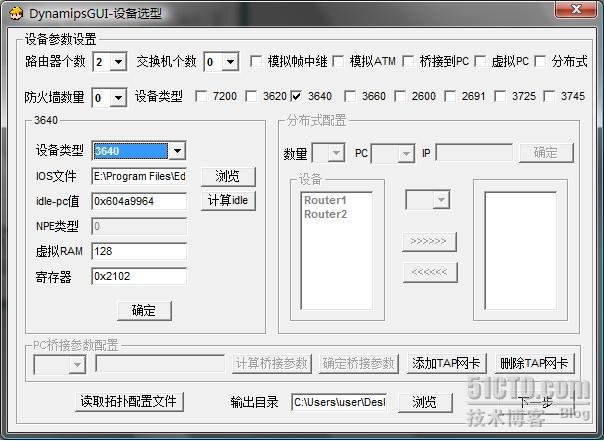
Task: Tick the 桥接到PC checkbox
Action: pos(408,61)
